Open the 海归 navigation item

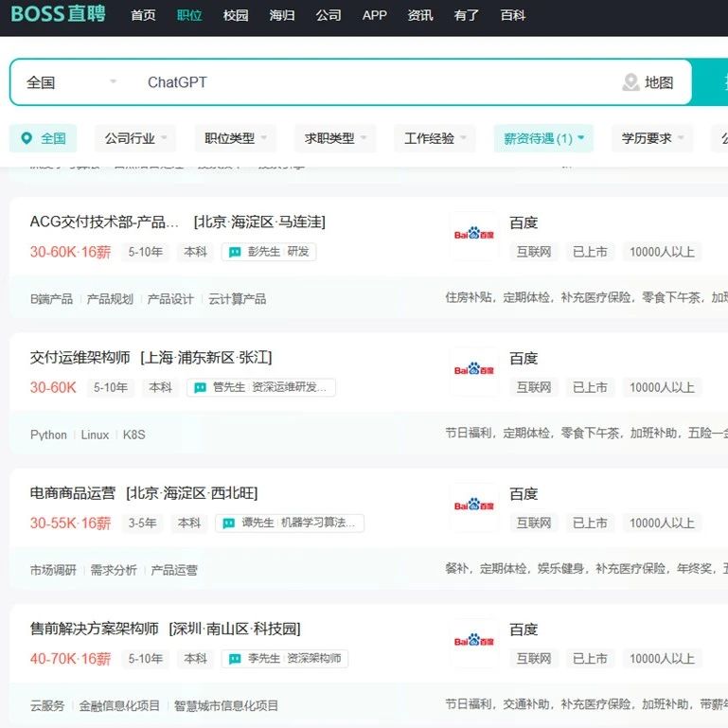coord(282,15)
